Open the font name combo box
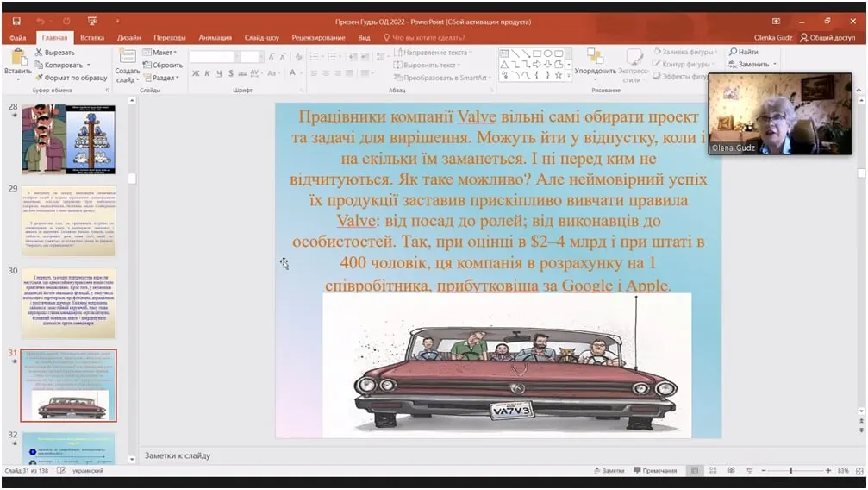 pos(215,57)
